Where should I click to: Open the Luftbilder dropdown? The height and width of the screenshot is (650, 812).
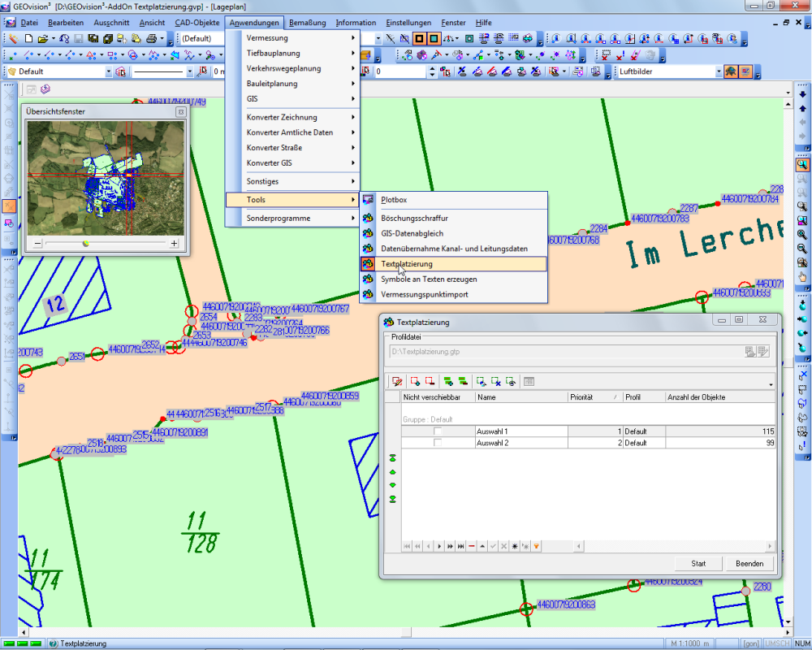(719, 71)
